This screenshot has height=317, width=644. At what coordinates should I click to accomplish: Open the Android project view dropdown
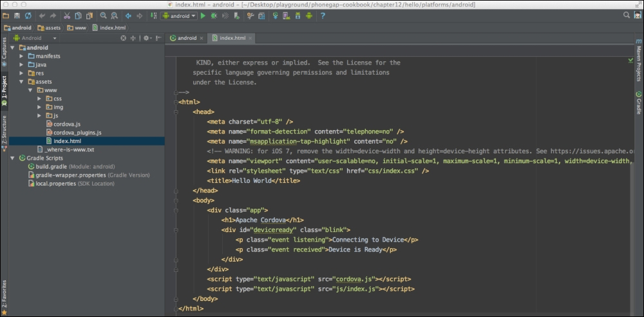coord(35,38)
